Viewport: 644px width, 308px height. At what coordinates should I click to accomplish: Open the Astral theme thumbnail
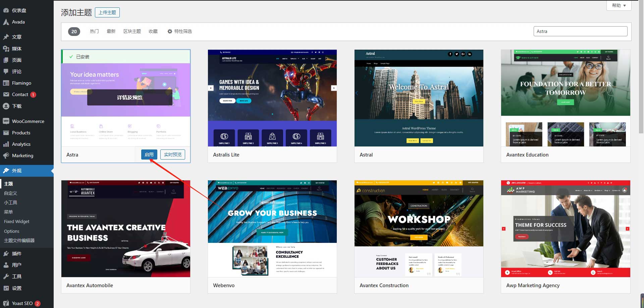419,98
